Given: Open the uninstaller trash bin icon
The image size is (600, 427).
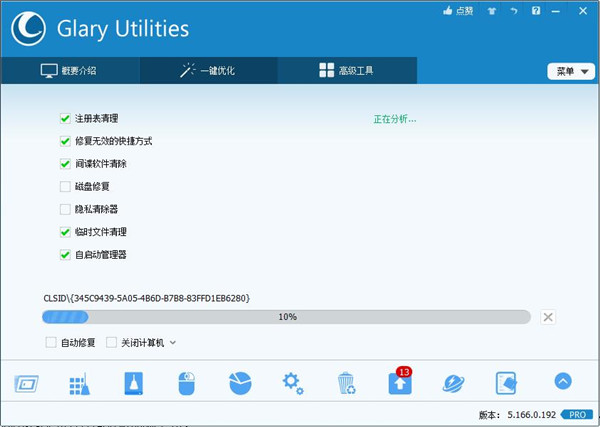Looking at the screenshot, I should [346, 383].
